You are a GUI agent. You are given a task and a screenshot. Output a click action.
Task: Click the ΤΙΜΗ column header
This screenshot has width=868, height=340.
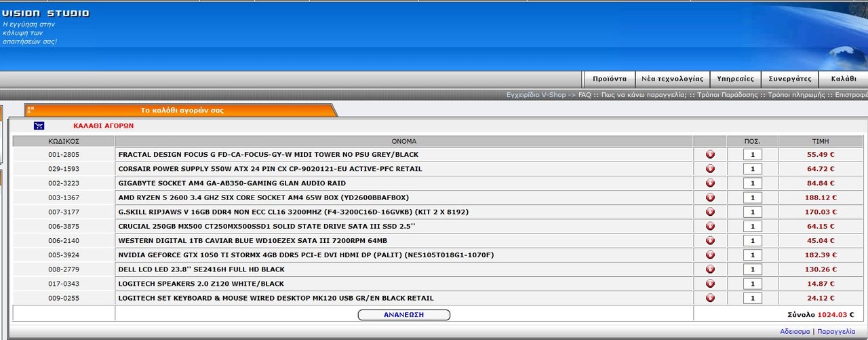[x=821, y=141]
